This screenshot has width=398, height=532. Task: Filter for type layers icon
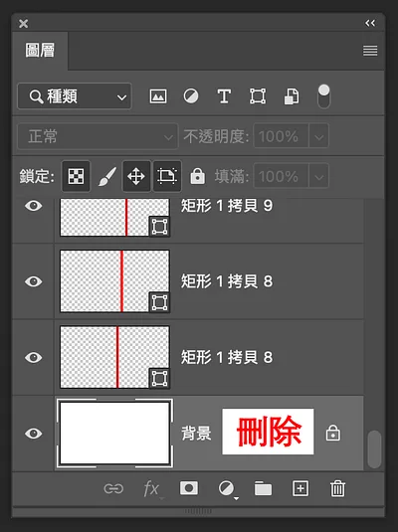pyautogui.click(x=224, y=96)
